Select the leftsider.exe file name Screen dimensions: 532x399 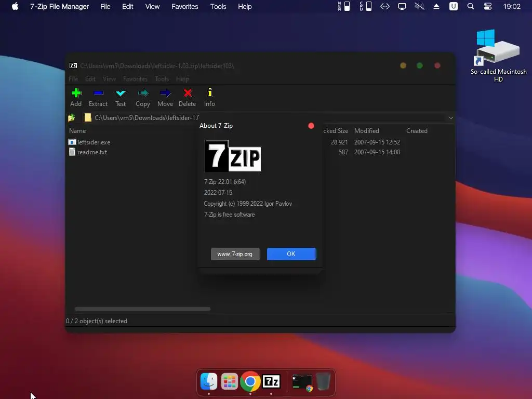pyautogui.click(x=94, y=142)
